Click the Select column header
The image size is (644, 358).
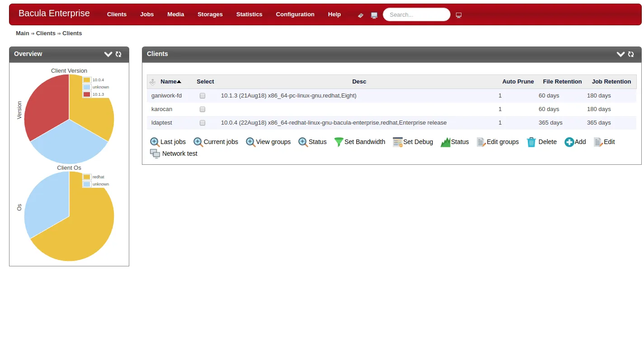point(205,82)
